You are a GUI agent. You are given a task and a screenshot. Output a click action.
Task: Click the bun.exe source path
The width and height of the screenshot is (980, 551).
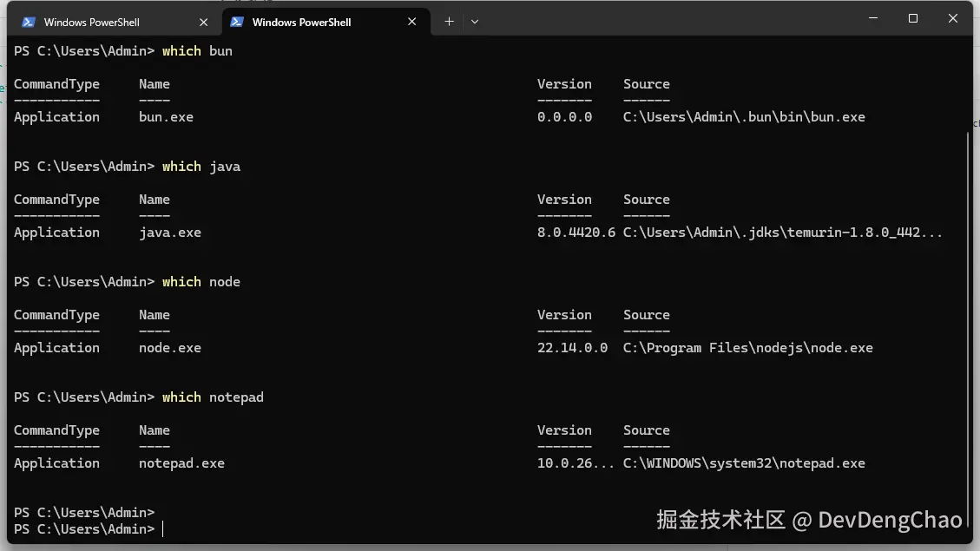744,117
